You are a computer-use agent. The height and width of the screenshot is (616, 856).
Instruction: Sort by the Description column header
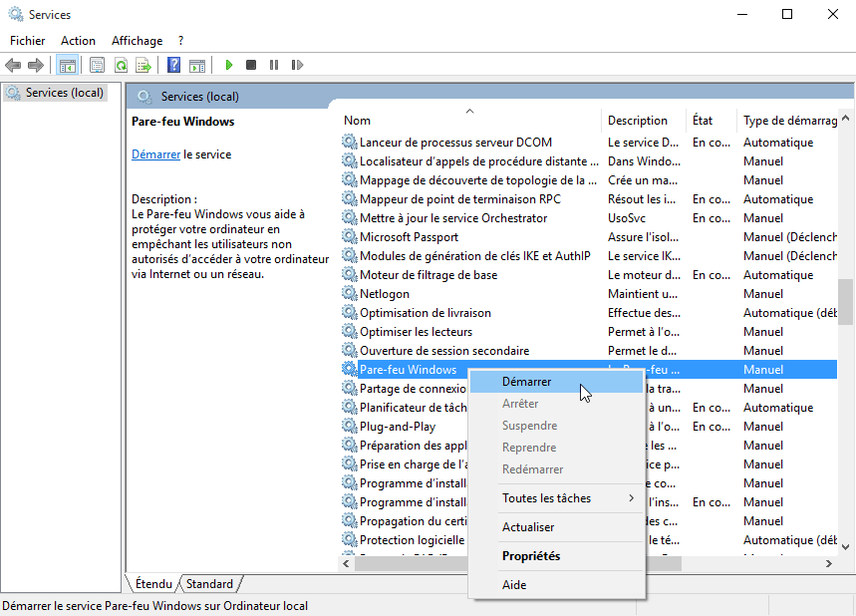coord(644,121)
